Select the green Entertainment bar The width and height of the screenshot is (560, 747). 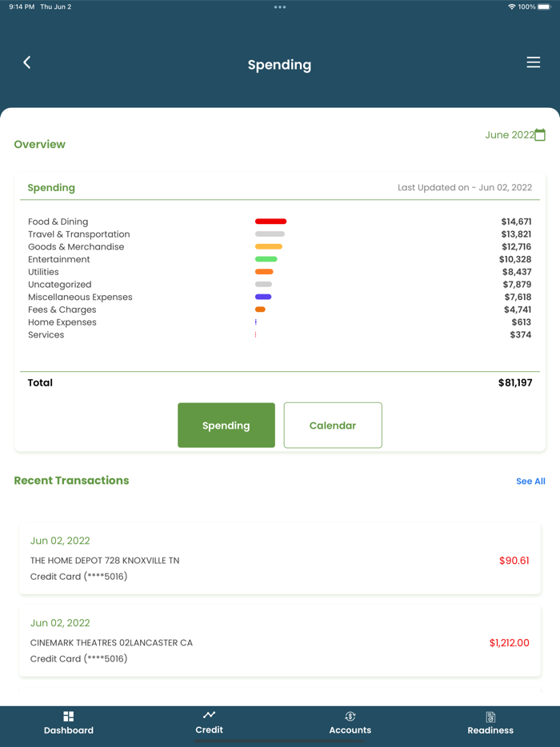point(266,259)
